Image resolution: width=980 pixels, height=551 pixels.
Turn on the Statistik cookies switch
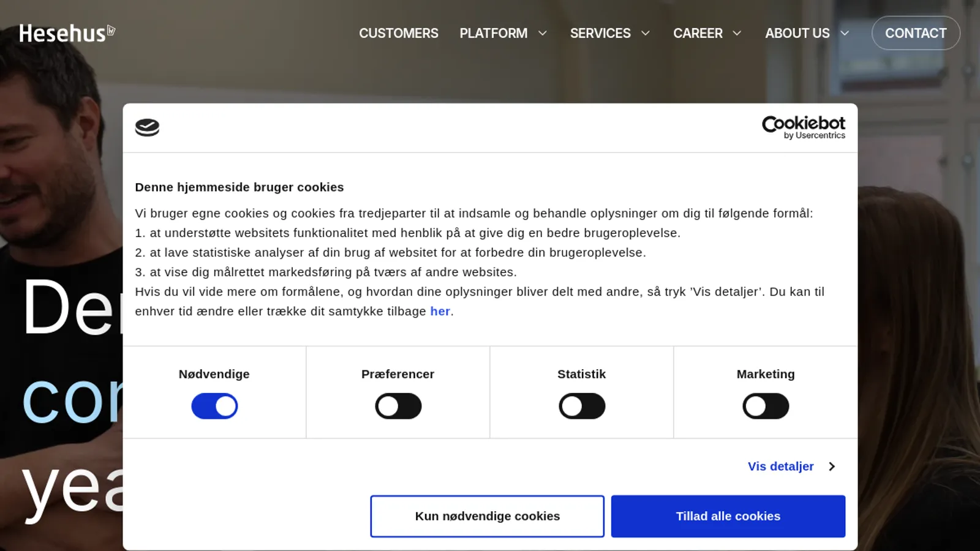pos(582,406)
